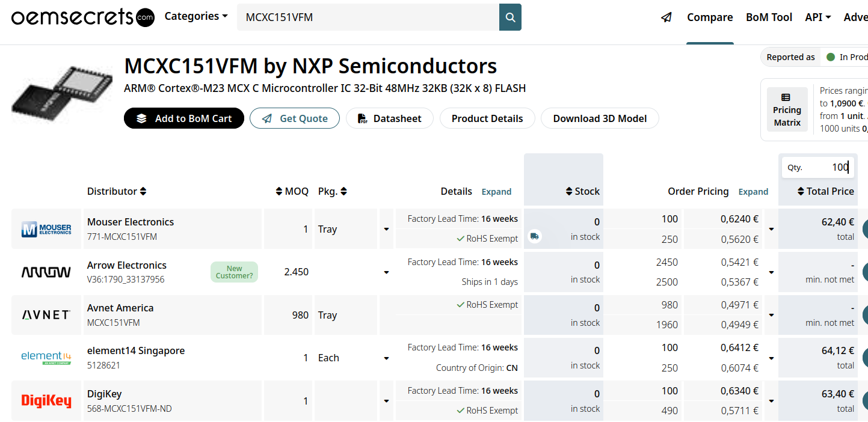Viewport: 868px width, 422px height.
Task: Click part number 771-MCXC151VFM
Action: click(122, 237)
